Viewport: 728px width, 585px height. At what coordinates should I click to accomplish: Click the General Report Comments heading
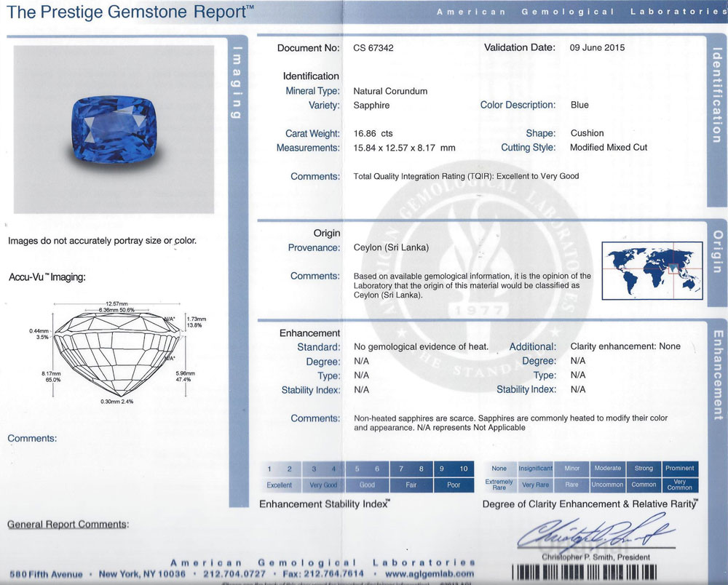(x=68, y=524)
